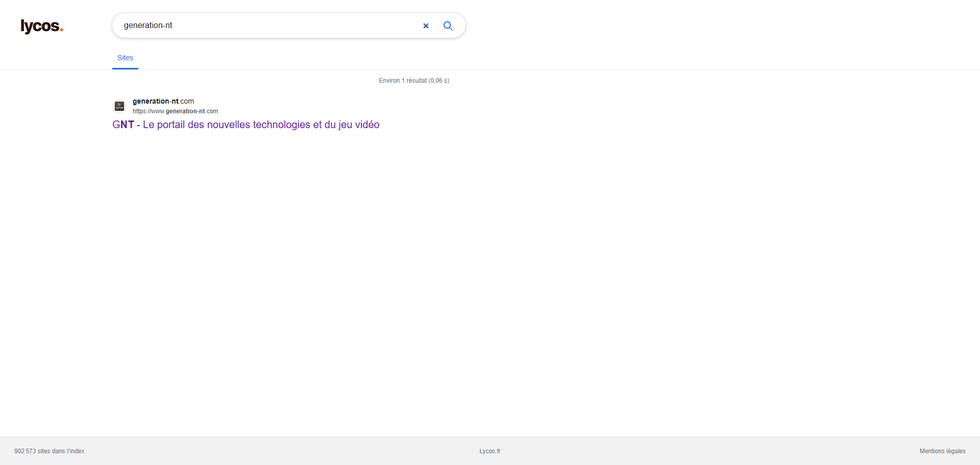Select the Sites tab

point(125,58)
